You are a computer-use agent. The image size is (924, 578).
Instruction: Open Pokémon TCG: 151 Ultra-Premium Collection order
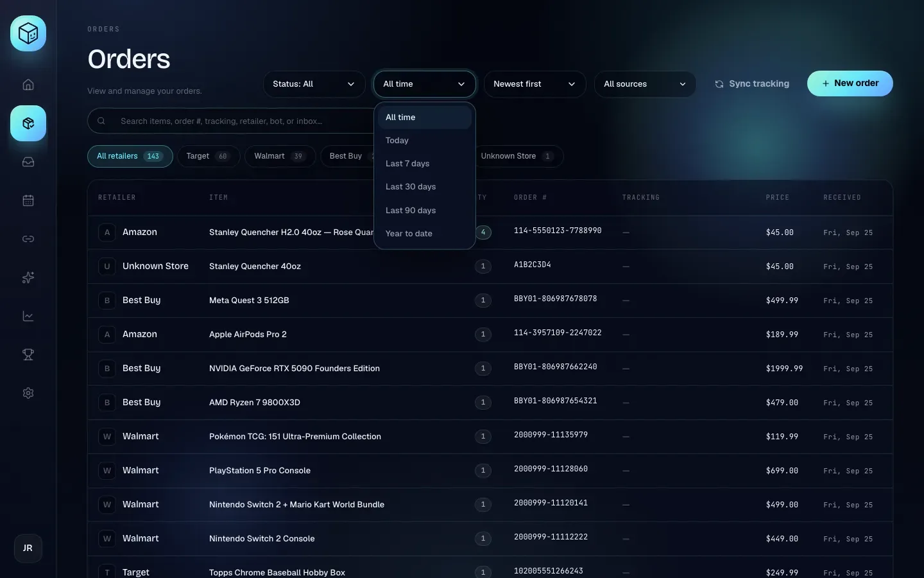pos(295,437)
